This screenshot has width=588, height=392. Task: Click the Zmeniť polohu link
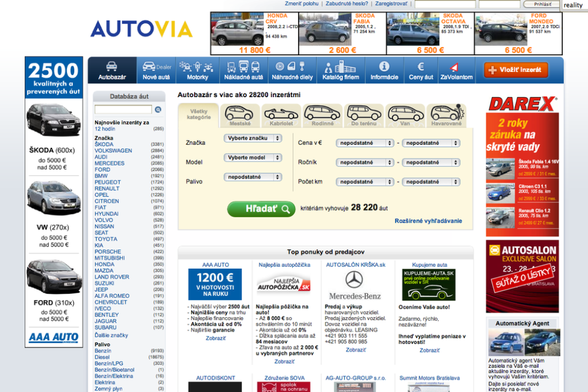coord(301,3)
